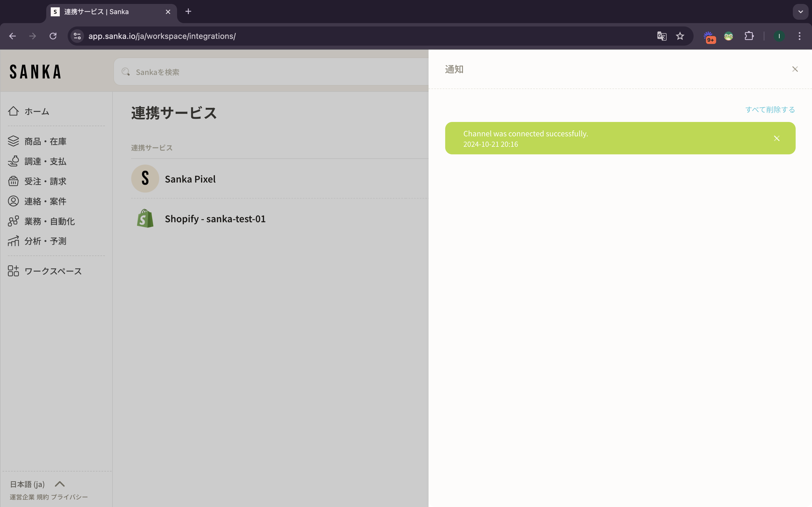Close the 通知 notification panel
812x507 pixels.
tap(795, 69)
